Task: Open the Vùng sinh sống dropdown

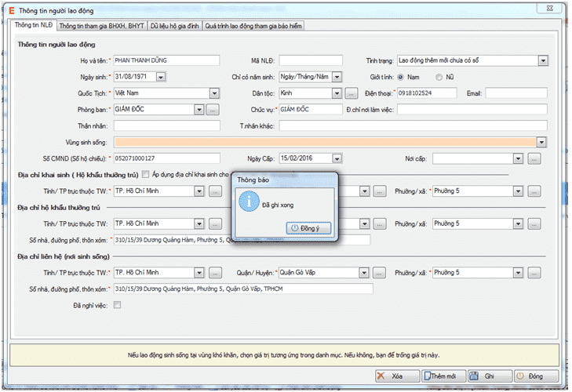Action: [541, 142]
